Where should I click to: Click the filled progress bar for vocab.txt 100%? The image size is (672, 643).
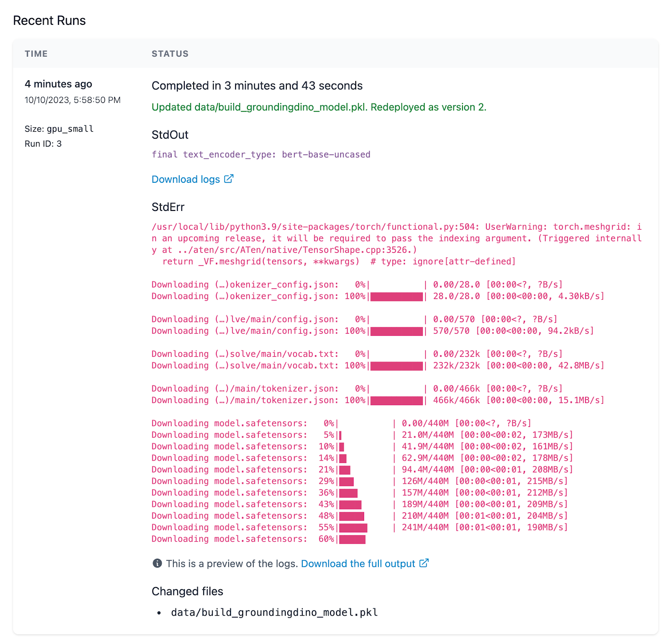pyautogui.click(x=396, y=366)
